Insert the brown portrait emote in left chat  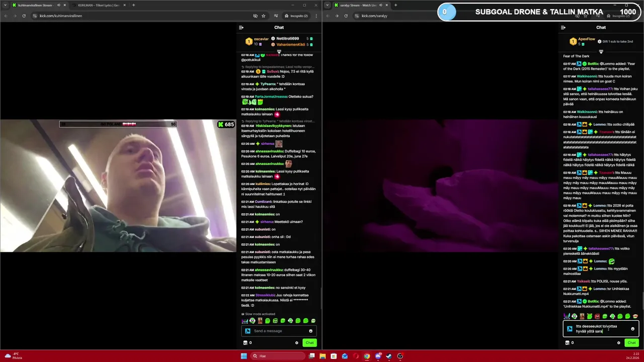(x=260, y=321)
